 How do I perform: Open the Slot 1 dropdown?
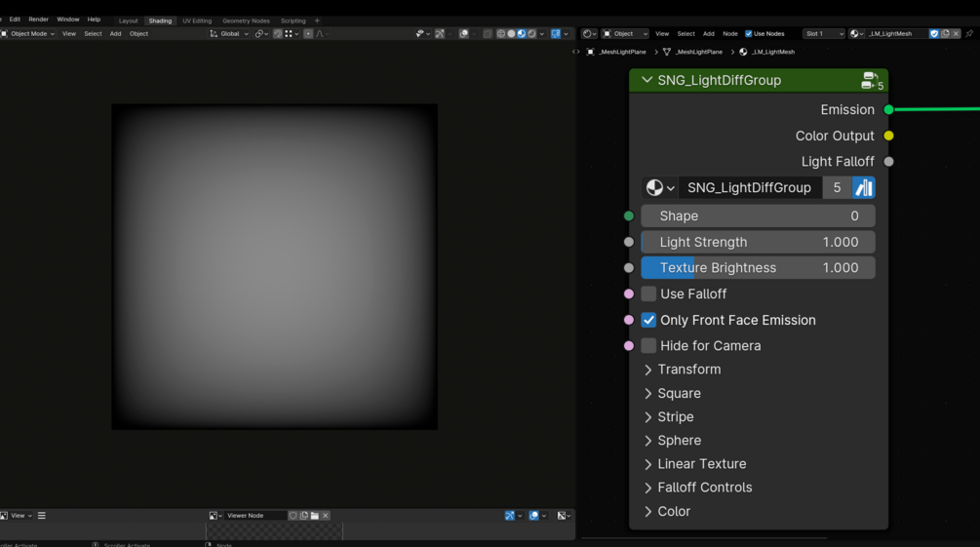point(824,34)
